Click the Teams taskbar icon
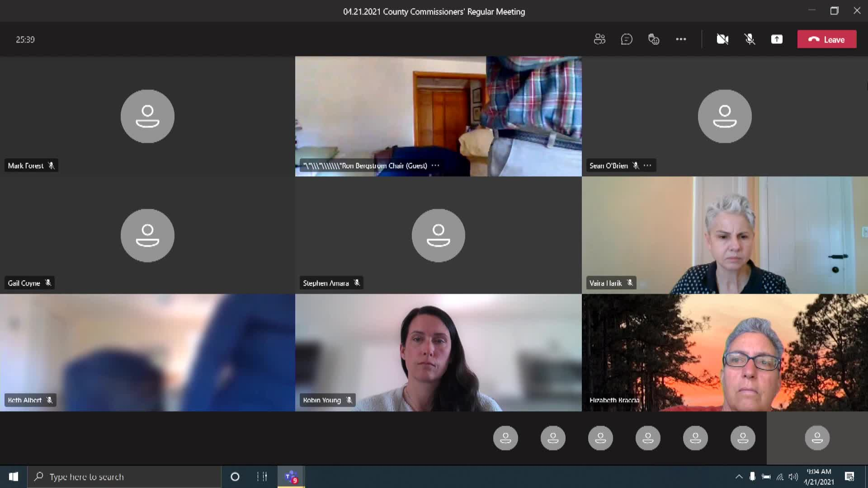The width and height of the screenshot is (868, 488). tap(291, 477)
